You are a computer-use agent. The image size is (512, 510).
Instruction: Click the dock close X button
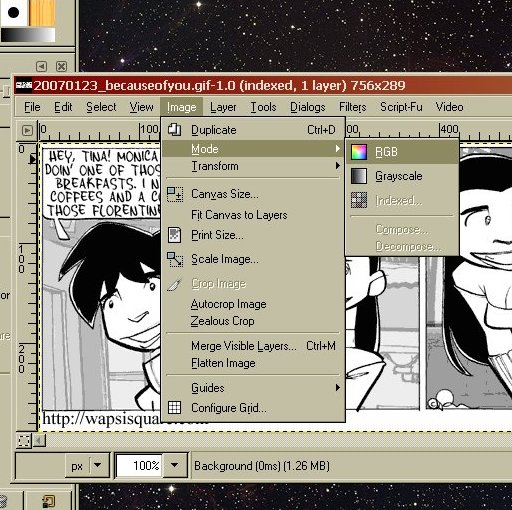61,66
